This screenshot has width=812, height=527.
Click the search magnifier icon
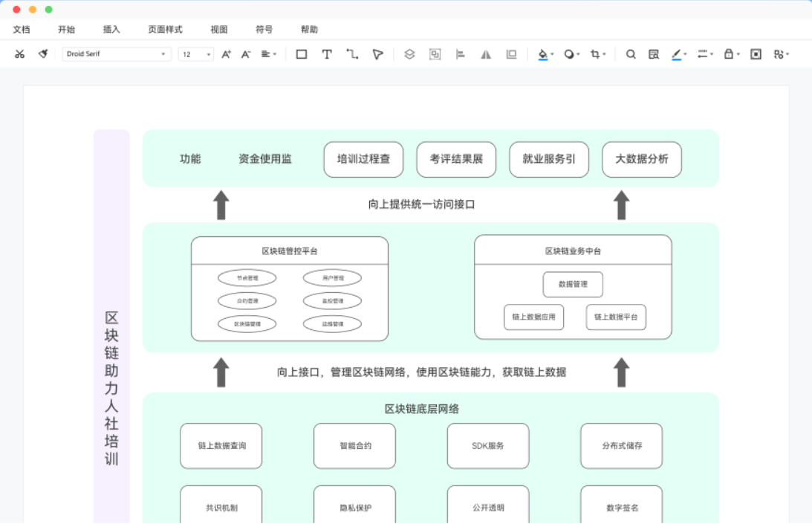[x=631, y=54]
